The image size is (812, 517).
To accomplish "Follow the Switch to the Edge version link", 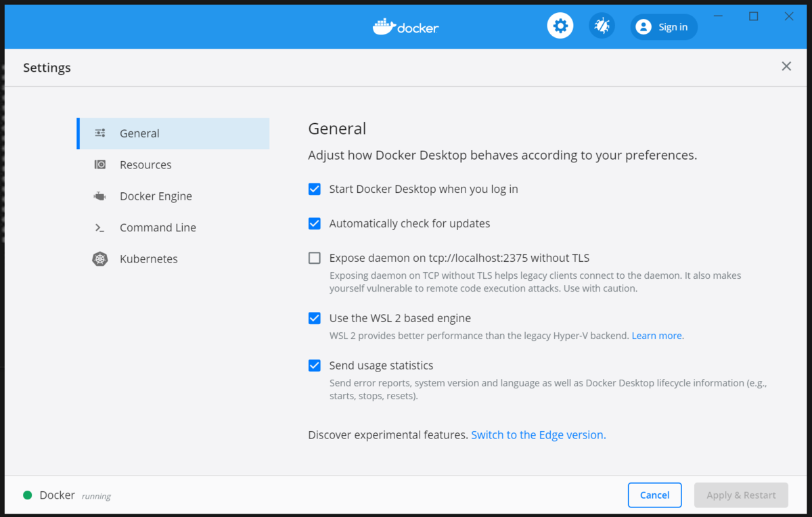I will click(537, 434).
